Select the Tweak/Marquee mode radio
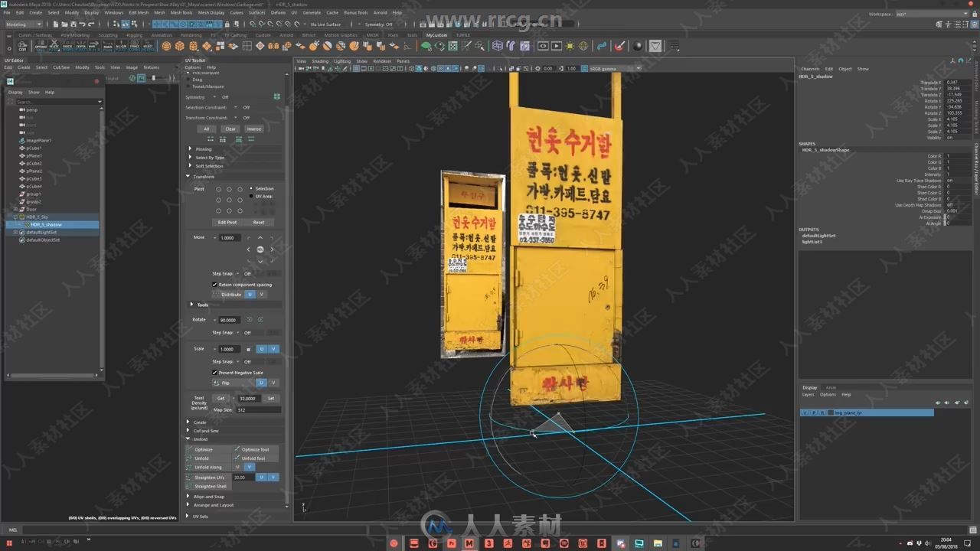 189,86
